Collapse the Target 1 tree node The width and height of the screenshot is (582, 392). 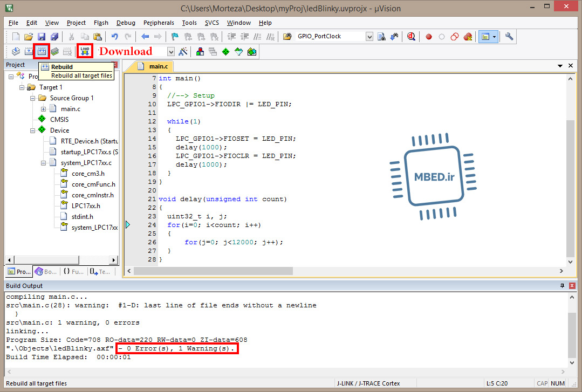pos(22,87)
